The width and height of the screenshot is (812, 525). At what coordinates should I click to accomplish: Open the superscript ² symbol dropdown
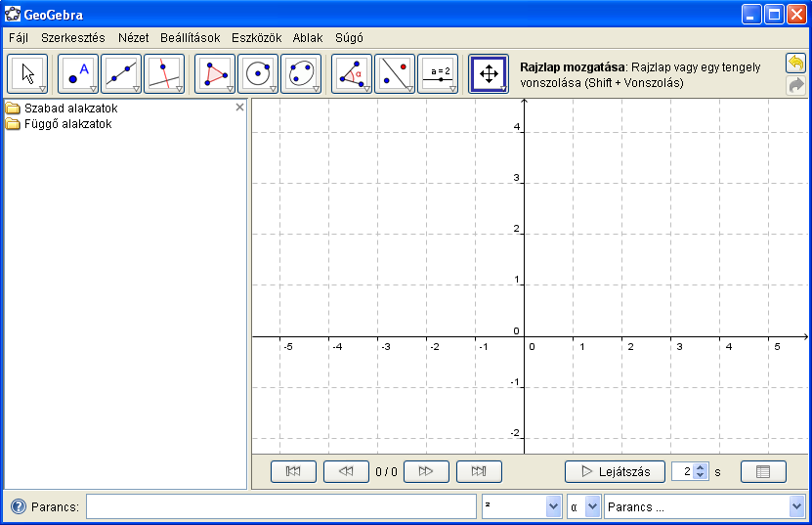[553, 506]
